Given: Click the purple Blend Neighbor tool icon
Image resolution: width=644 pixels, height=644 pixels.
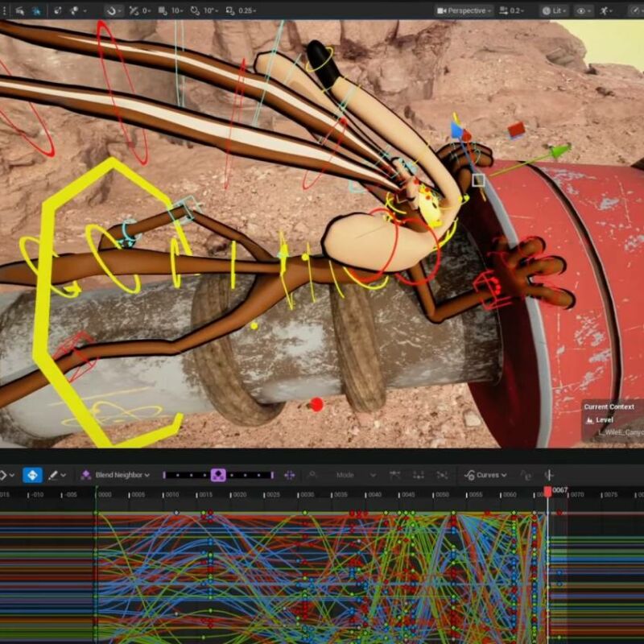Looking at the screenshot, I should 86,475.
